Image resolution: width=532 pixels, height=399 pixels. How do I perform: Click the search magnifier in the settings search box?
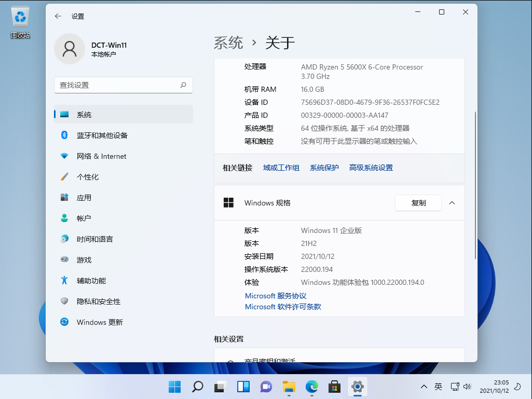tap(183, 85)
